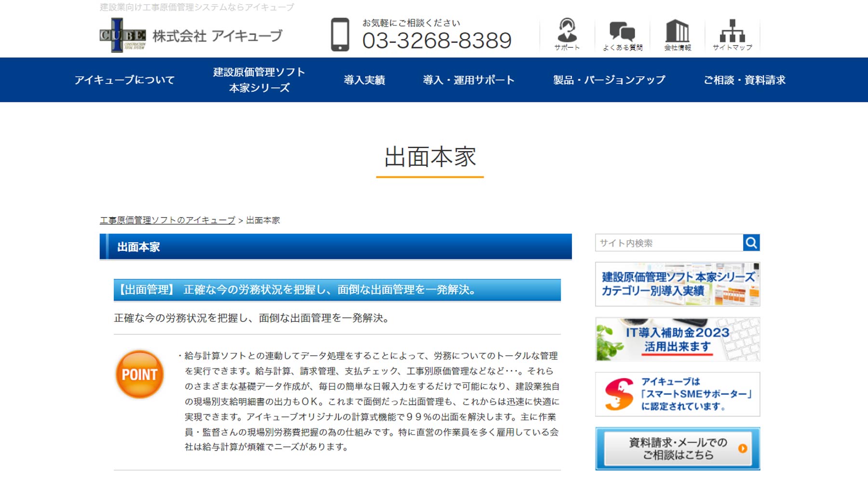The image size is (868, 479).
Task: Click the top tagline 建設業向け工事原価管理システムならアイキューブ
Action: (x=197, y=7)
